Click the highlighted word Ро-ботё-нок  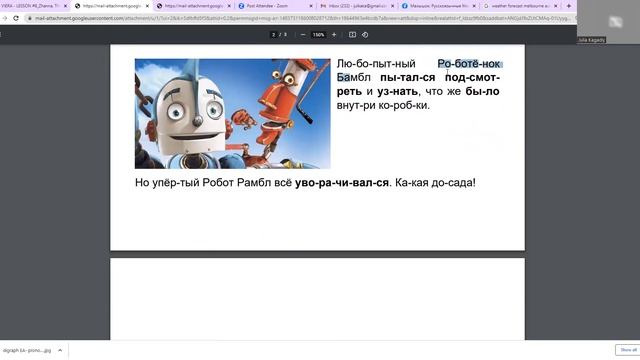point(469,64)
